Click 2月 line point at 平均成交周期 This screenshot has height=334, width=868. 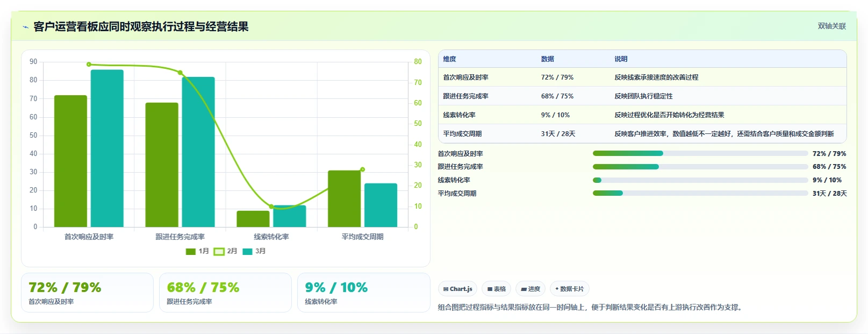[x=363, y=169]
